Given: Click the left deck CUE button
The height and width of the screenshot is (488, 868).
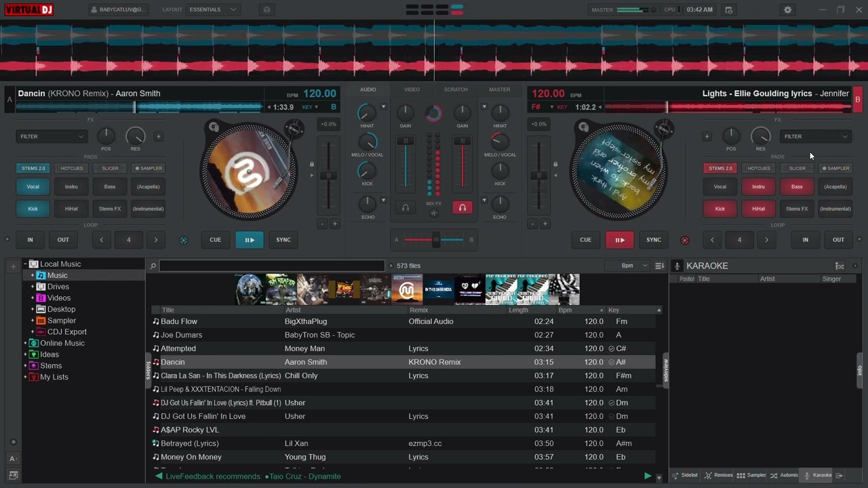Looking at the screenshot, I should (x=216, y=240).
